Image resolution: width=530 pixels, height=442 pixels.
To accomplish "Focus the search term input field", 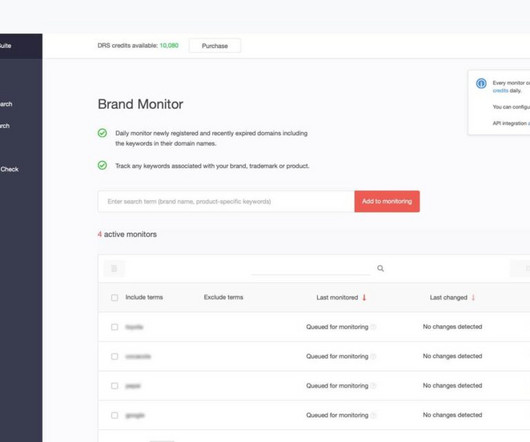I will [226, 201].
